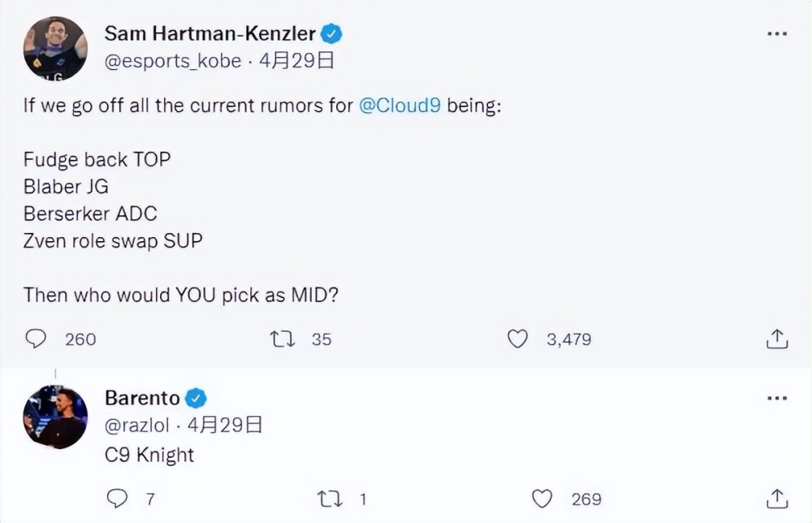Like Barento's C9 Knight reply
Viewport: 812px width, 523px height.
542,498
